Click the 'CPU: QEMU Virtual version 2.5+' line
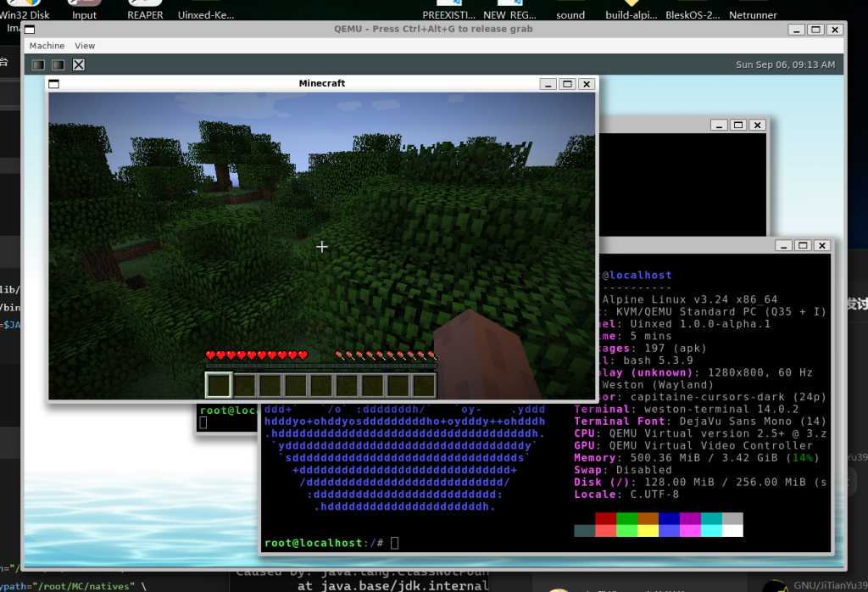The image size is (868, 592). (x=699, y=433)
